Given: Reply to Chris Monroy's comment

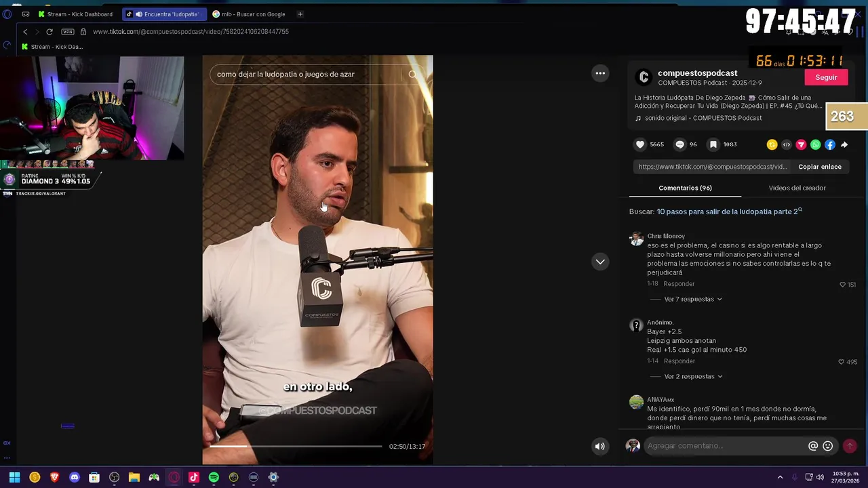Looking at the screenshot, I should point(679,284).
